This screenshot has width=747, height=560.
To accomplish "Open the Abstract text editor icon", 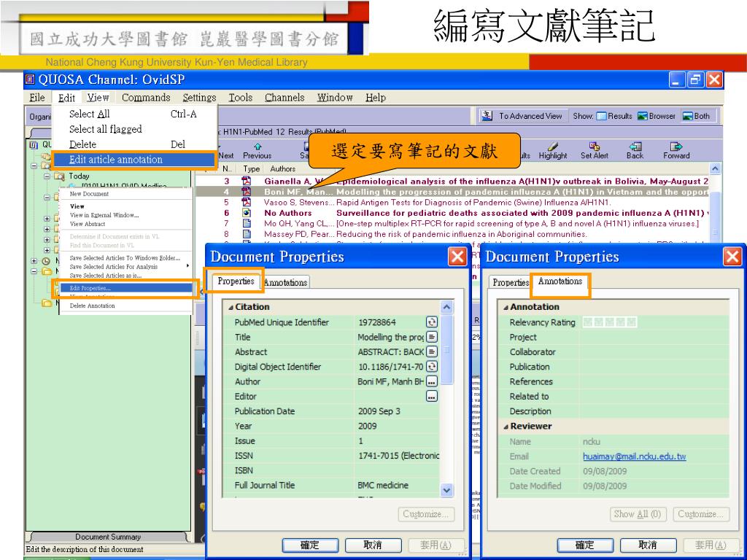I will [432, 351].
